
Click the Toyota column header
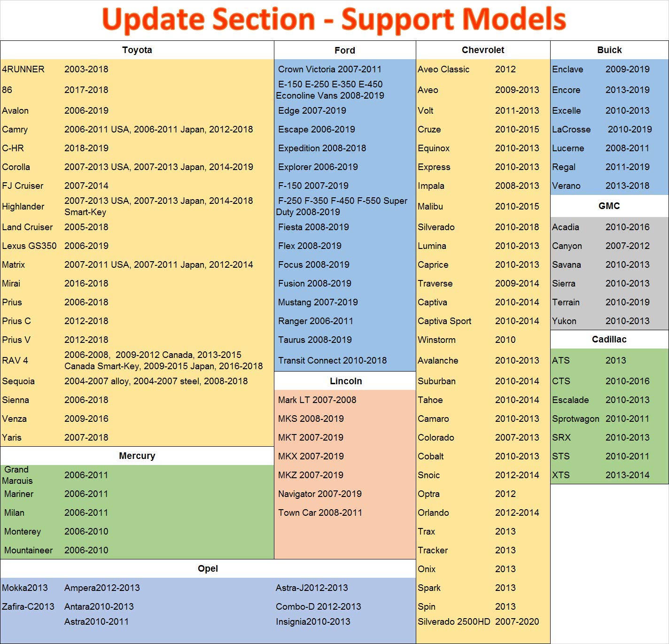pos(137,50)
